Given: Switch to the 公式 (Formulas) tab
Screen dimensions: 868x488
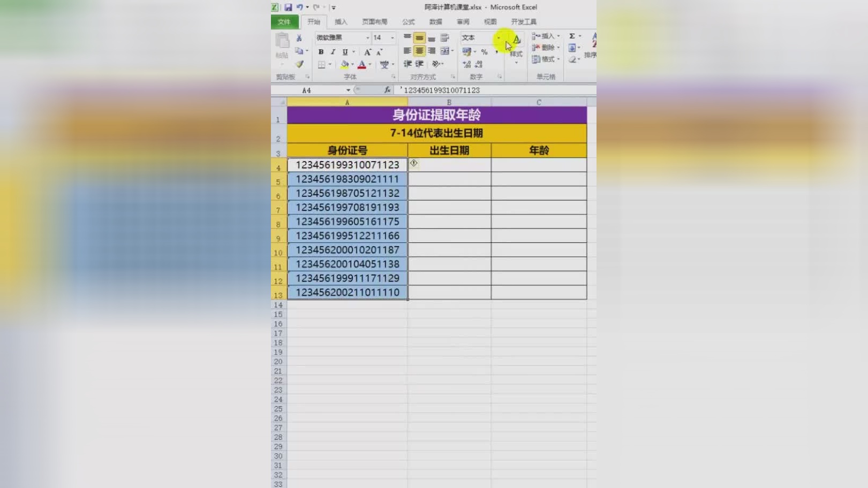Looking at the screenshot, I should coord(409,22).
